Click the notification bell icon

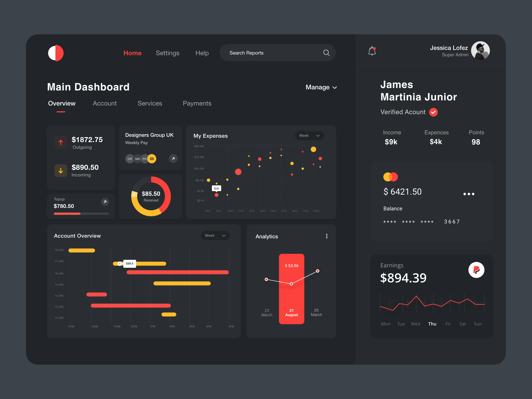point(372,52)
